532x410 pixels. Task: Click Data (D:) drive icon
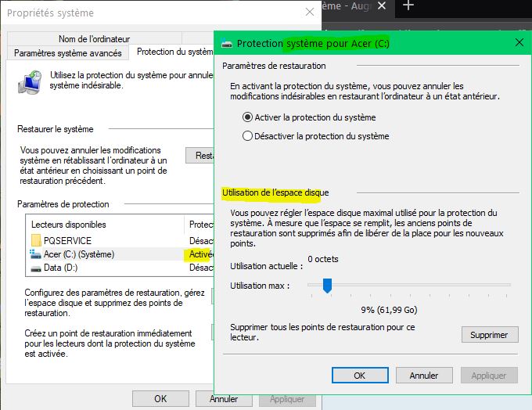[x=36, y=269]
